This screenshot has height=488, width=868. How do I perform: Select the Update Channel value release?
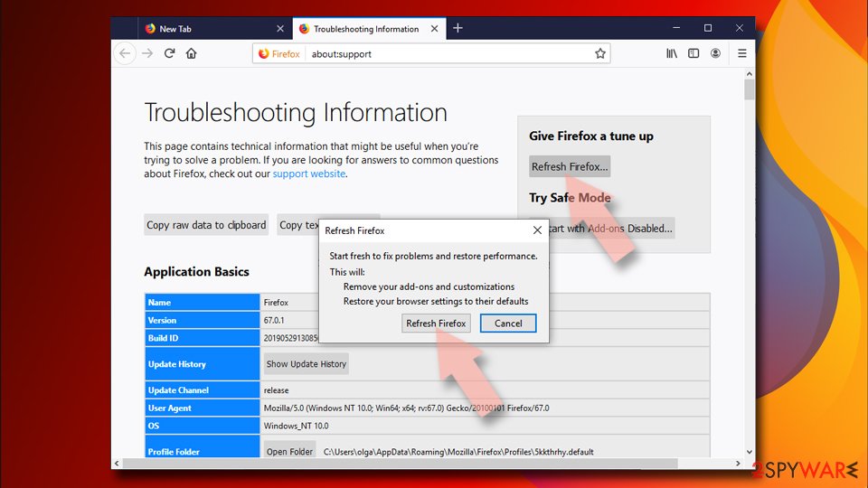277,390
